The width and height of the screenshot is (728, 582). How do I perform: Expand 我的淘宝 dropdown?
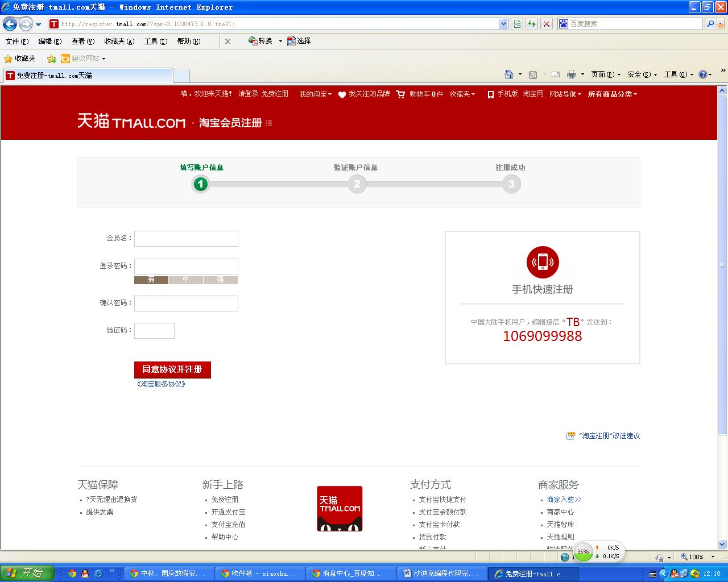click(x=316, y=94)
